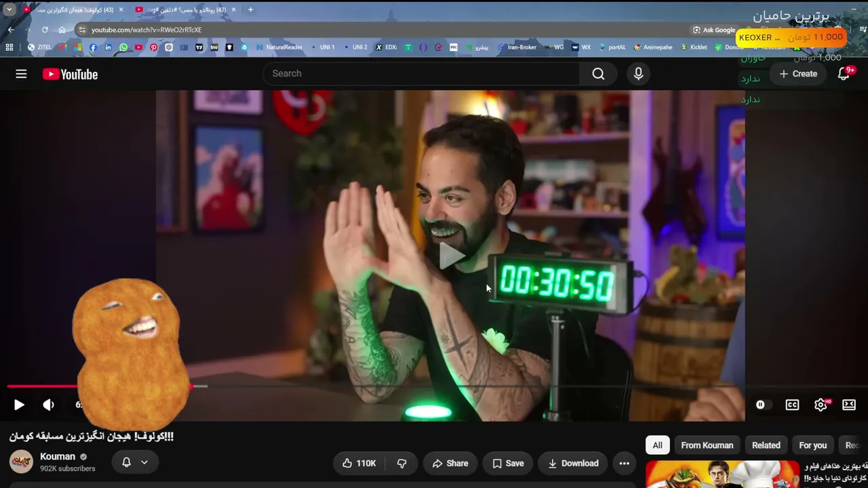Screen dimensions: 868x488
Task: Open the EDX bookmark
Action: pyautogui.click(x=386, y=47)
